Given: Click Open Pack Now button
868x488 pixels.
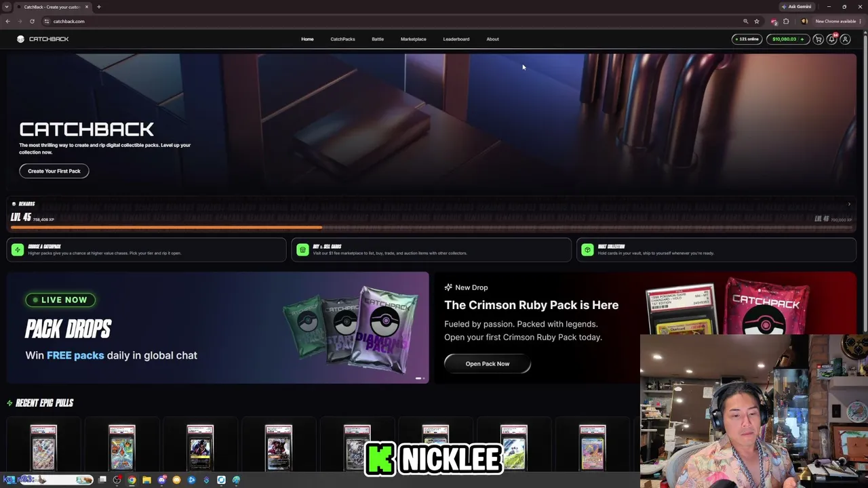Looking at the screenshot, I should pos(488,364).
